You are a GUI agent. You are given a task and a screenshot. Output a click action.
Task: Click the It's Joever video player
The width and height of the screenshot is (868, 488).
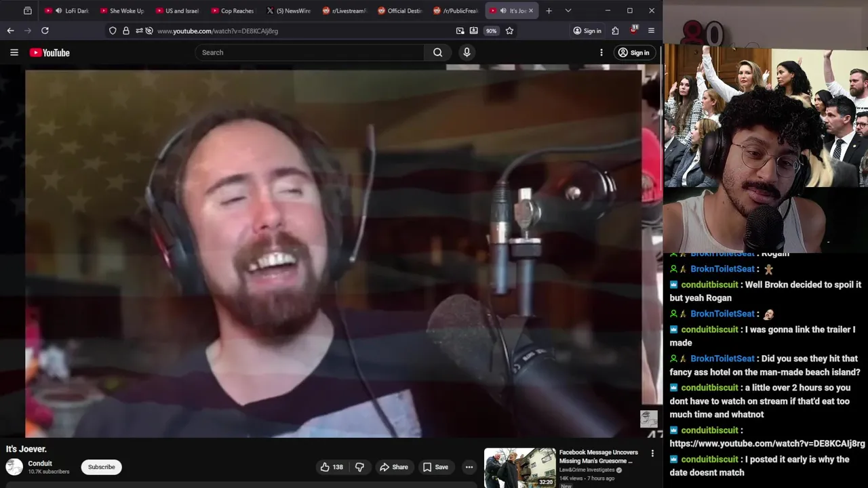[331, 251]
